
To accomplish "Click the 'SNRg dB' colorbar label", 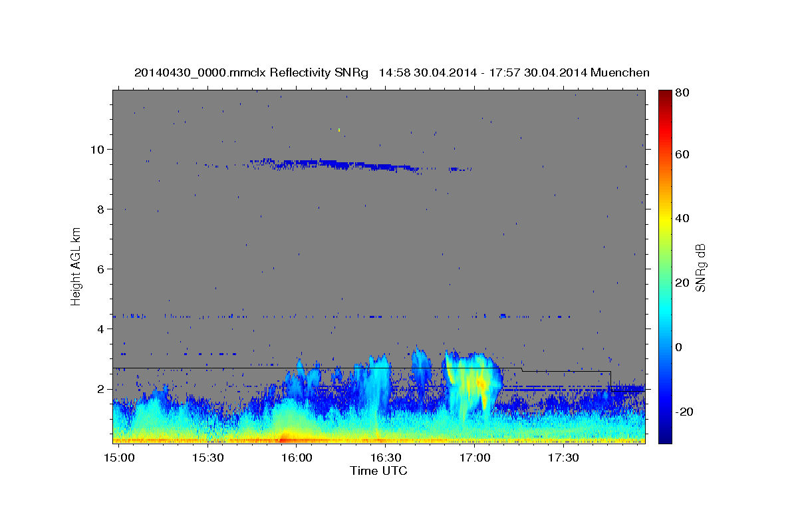I will coord(700,267).
